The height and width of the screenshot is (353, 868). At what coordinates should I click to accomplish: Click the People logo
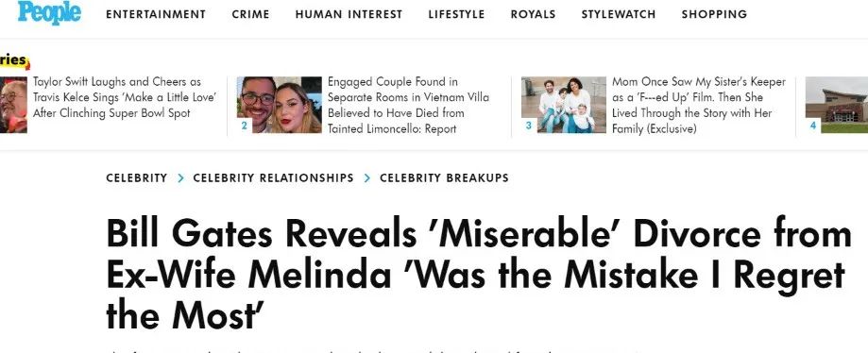coord(49,12)
